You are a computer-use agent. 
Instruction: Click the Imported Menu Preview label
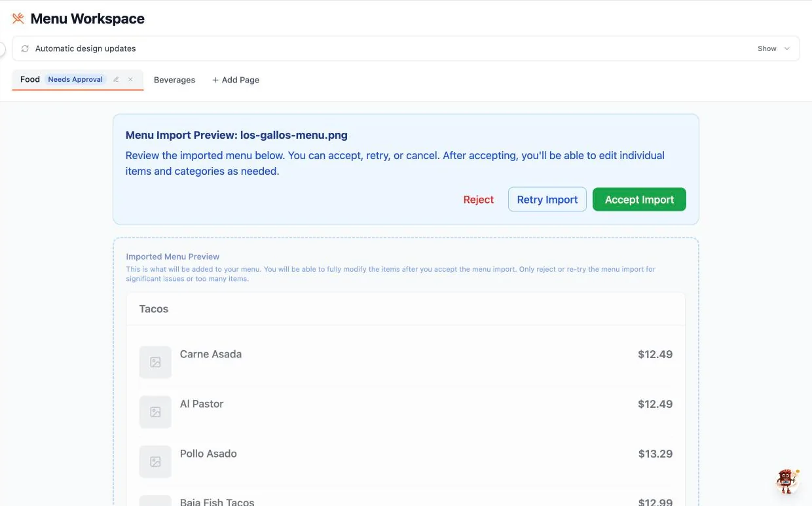pos(173,257)
